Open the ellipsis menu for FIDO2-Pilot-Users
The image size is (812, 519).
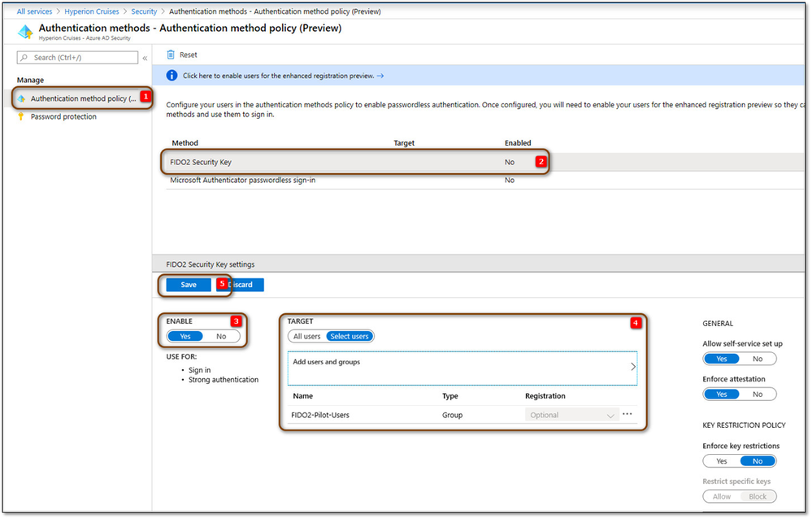pyautogui.click(x=627, y=414)
